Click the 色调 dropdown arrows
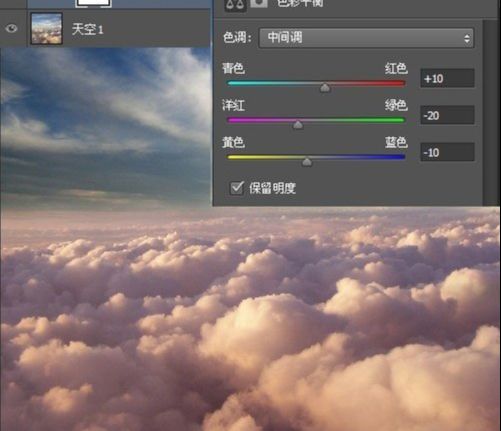Screen dimensions: 501x431 click(467, 38)
